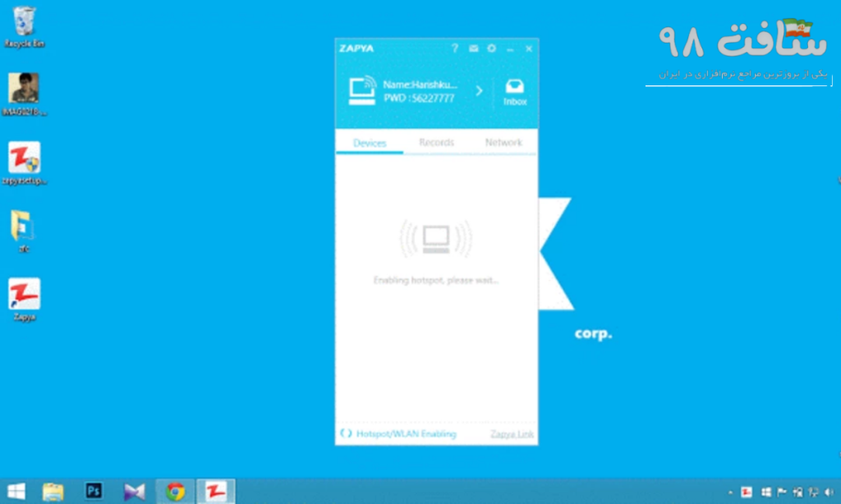Expand the hotspot details chevron arrow

click(x=480, y=91)
